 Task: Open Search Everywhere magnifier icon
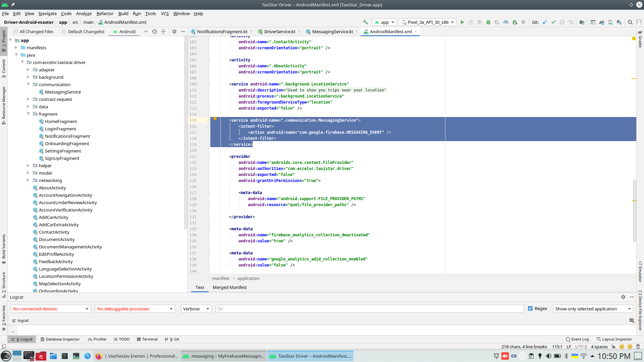630,22
